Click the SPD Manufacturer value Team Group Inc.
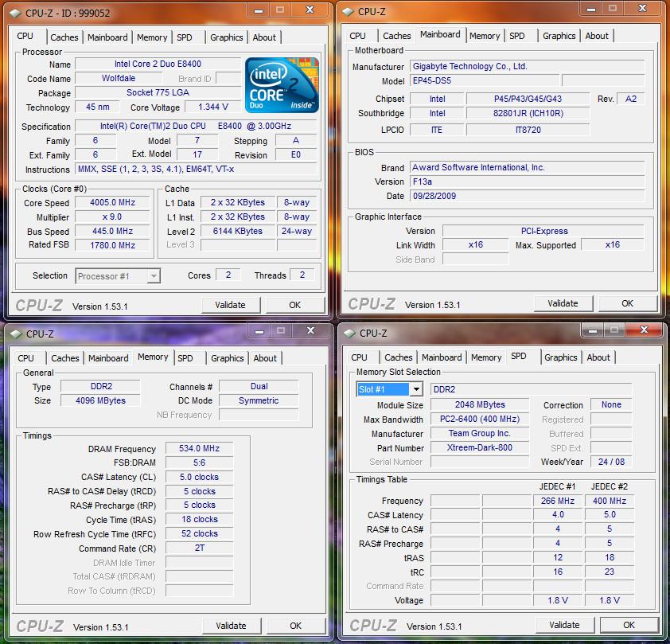Image resolution: width=670 pixels, height=644 pixels. pos(480,433)
